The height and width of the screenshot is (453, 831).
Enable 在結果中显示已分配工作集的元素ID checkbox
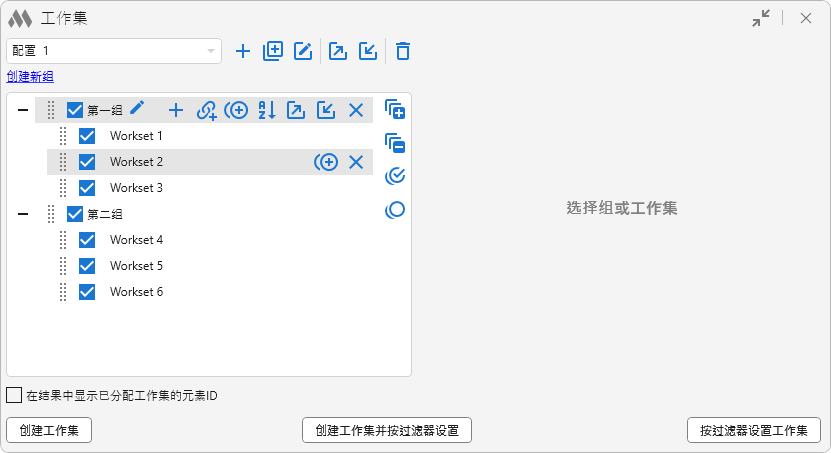[14, 395]
